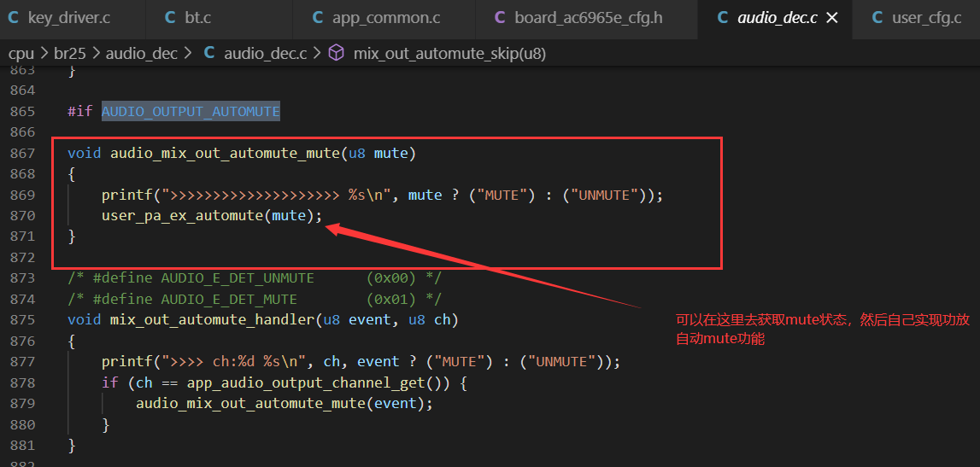980x467 pixels.
Task: Open the cpu breadcrumb segment
Action: click(21, 54)
